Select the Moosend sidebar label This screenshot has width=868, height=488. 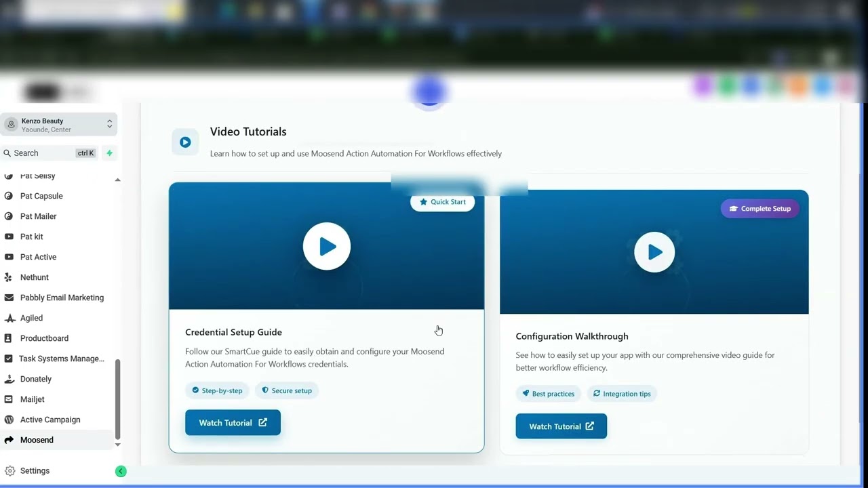(x=37, y=440)
